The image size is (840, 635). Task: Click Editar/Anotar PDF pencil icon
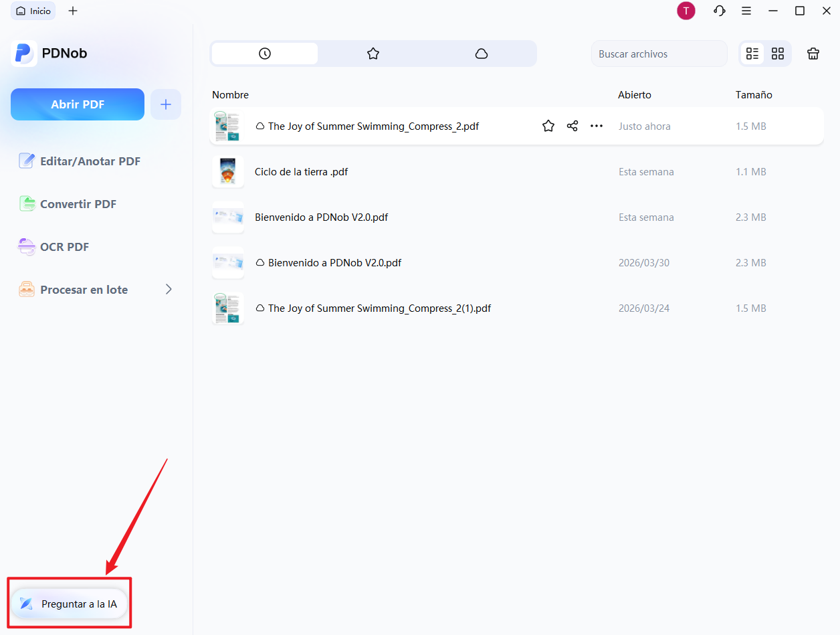(x=27, y=161)
